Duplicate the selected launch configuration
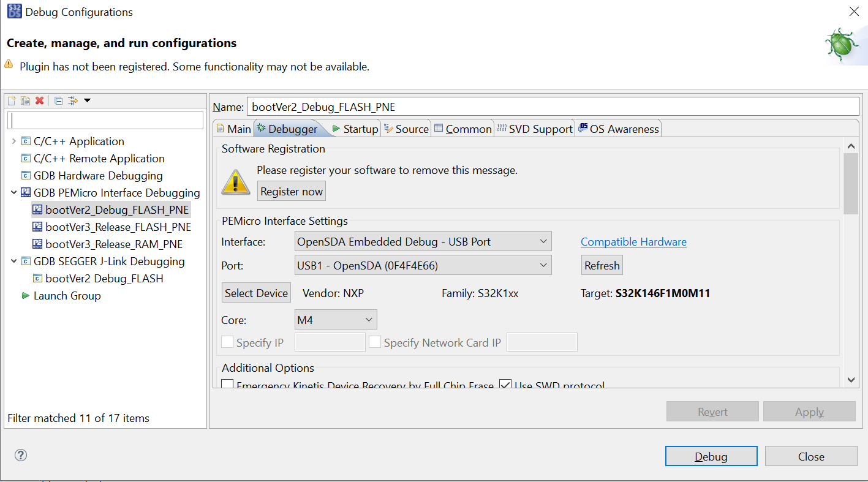Viewport: 868px width, 482px height. (x=25, y=100)
